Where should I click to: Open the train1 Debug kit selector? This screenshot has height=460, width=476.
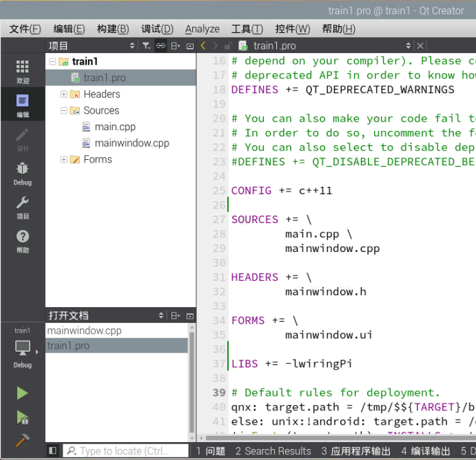[23, 348]
